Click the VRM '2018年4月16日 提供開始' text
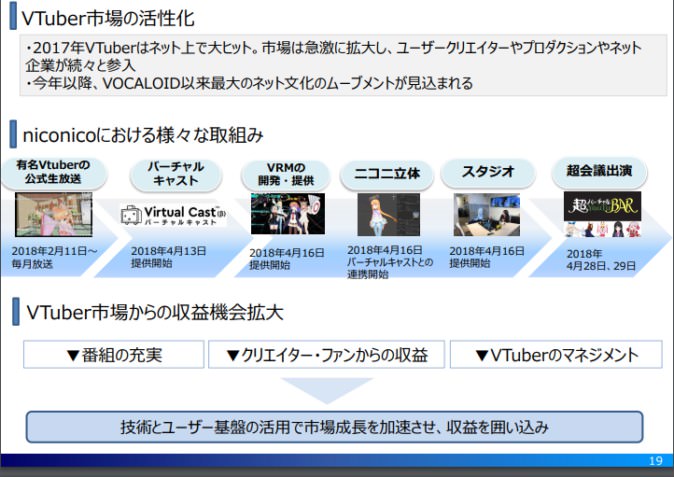 click(x=287, y=259)
